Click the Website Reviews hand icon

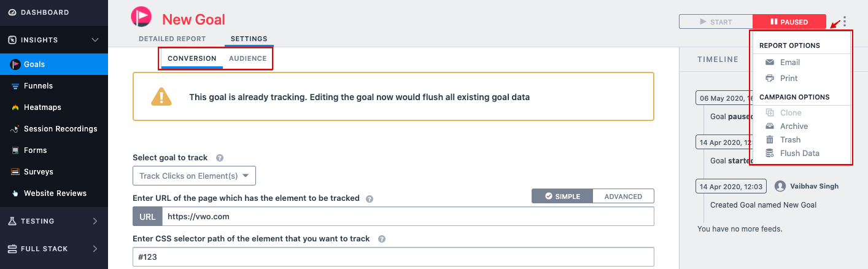click(15, 193)
